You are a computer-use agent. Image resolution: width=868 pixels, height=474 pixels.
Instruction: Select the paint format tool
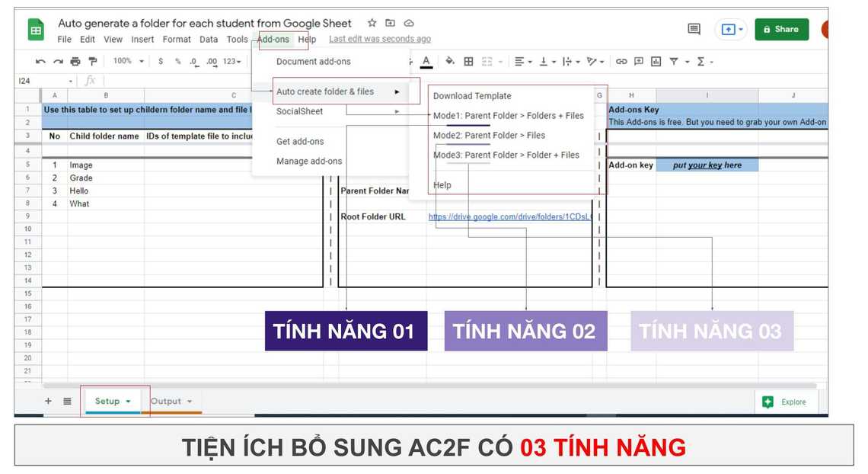[93, 62]
